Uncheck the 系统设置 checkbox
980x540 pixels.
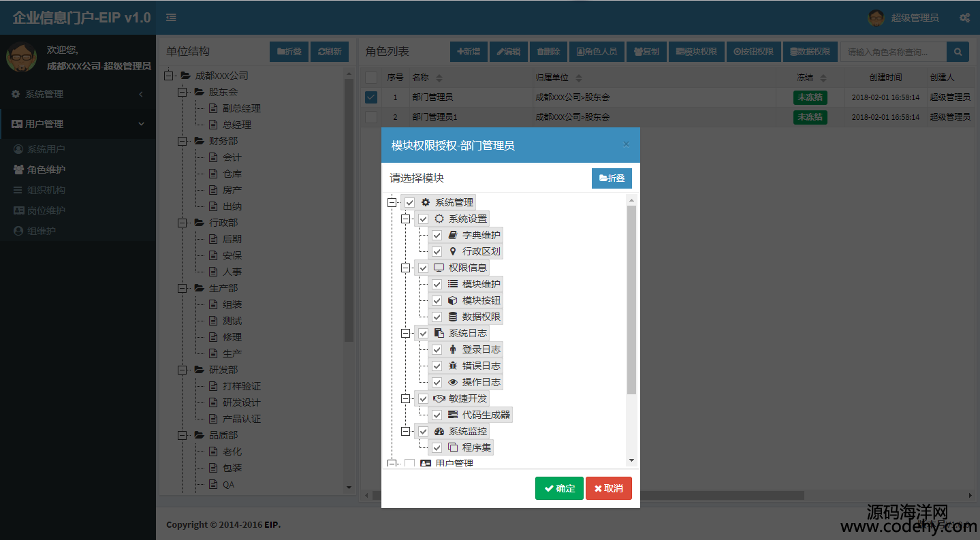pyautogui.click(x=423, y=219)
